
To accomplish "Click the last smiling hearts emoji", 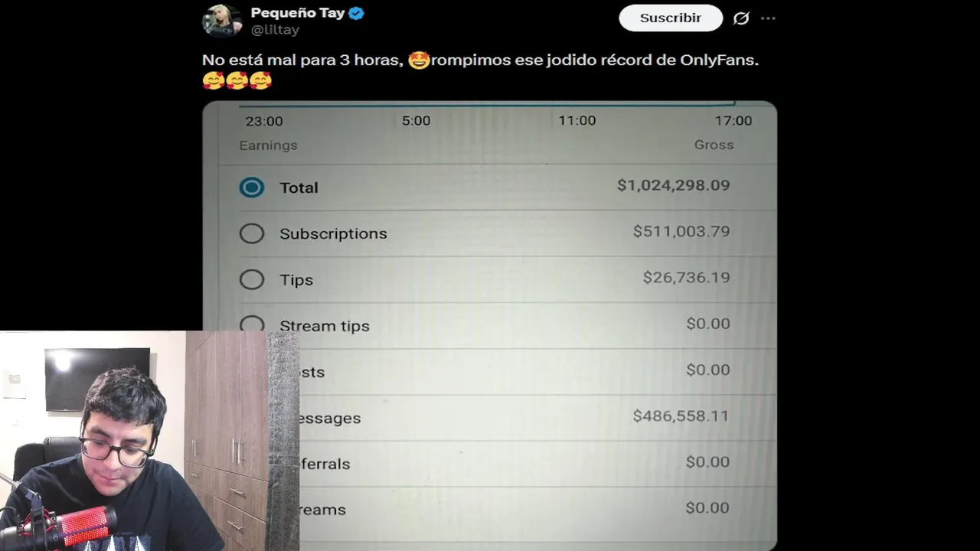I will 260,80.
